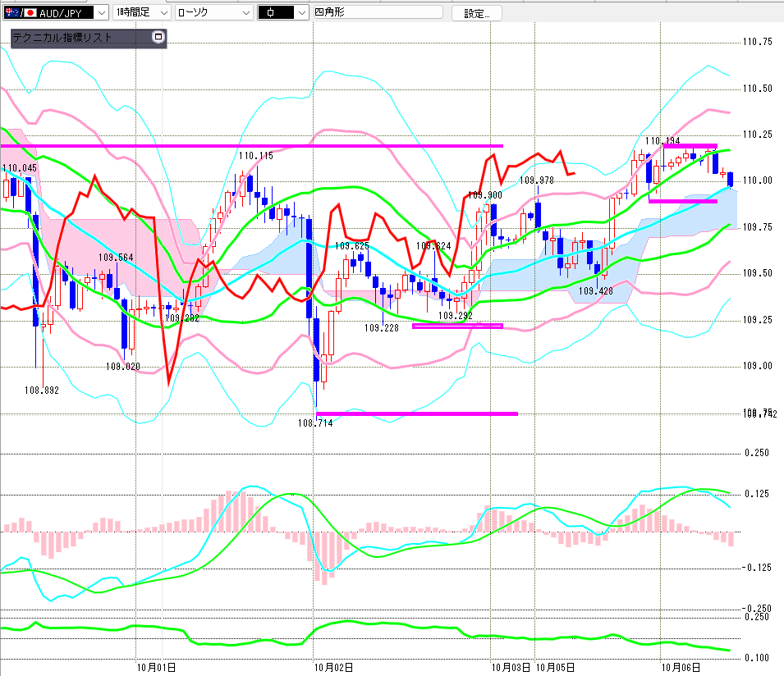Click the 10月05日 date axis label

coord(554,668)
